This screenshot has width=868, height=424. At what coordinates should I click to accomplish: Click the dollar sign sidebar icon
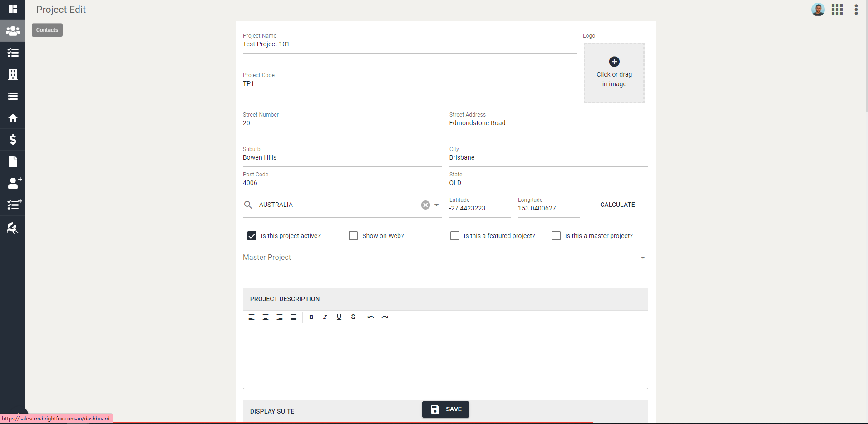pyautogui.click(x=12, y=139)
